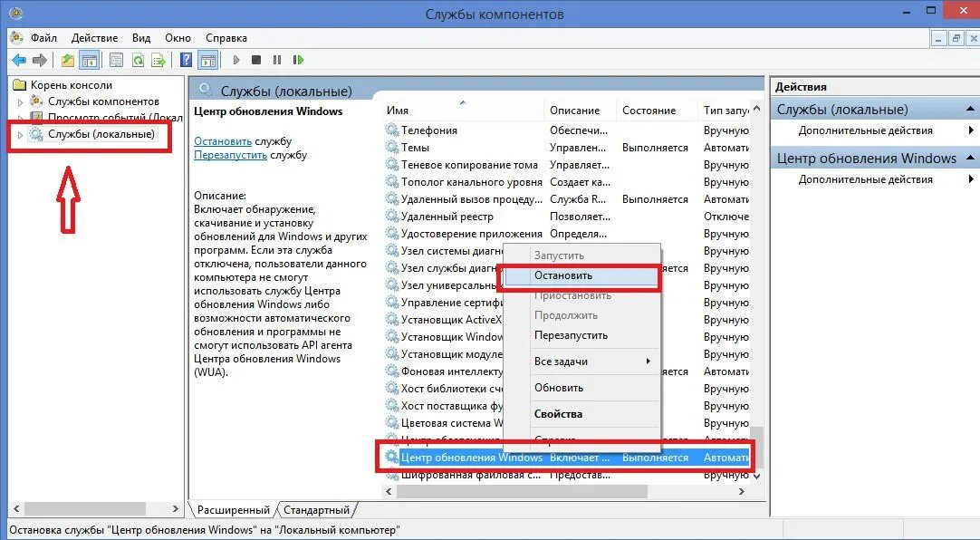Open the Файл menu

43,38
